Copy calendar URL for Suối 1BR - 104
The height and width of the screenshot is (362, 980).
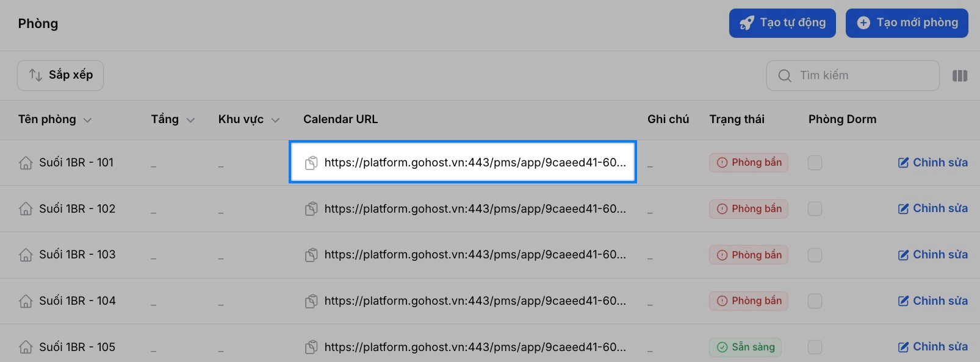311,301
